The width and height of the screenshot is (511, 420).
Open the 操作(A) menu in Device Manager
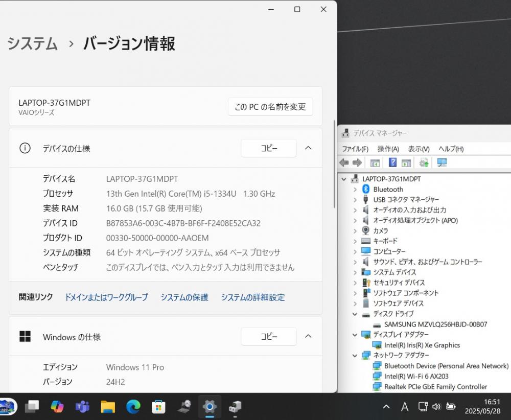pos(388,149)
